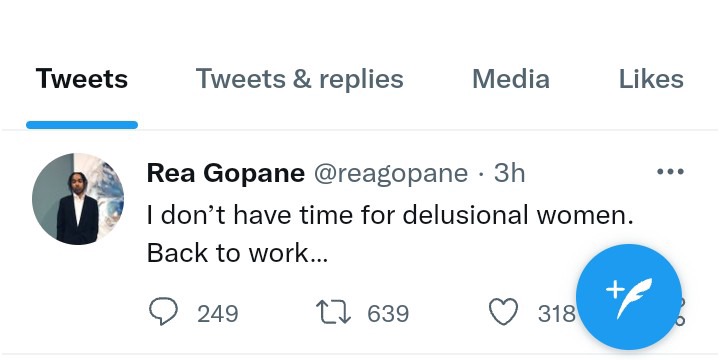Click the 318 likes count
720x360 pixels.
(557, 314)
